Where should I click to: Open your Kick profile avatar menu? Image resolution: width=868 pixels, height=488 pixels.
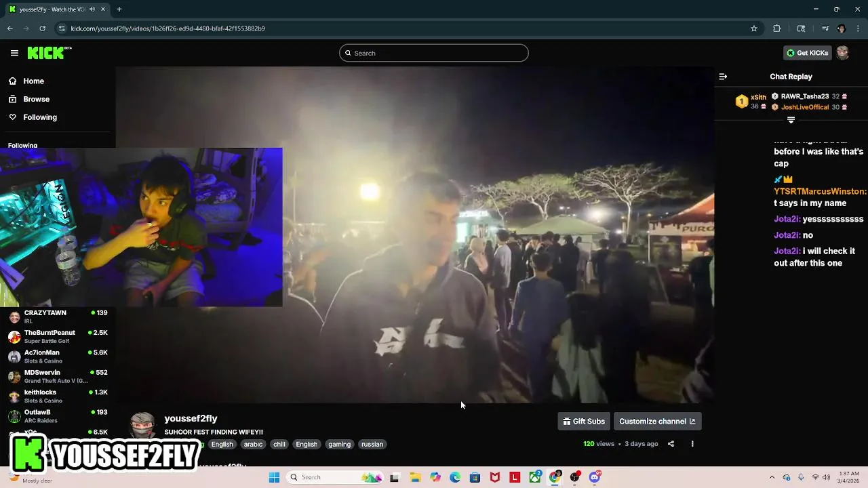coord(842,53)
